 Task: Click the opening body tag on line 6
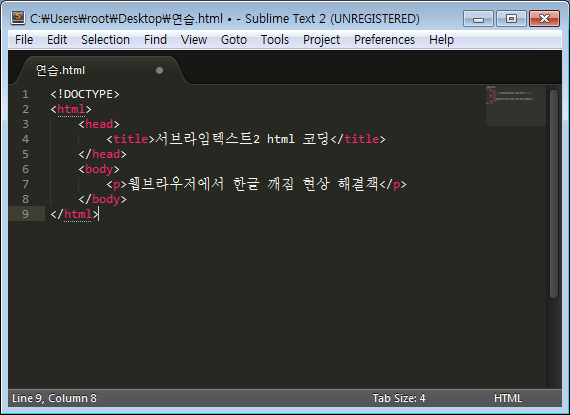tap(99, 169)
